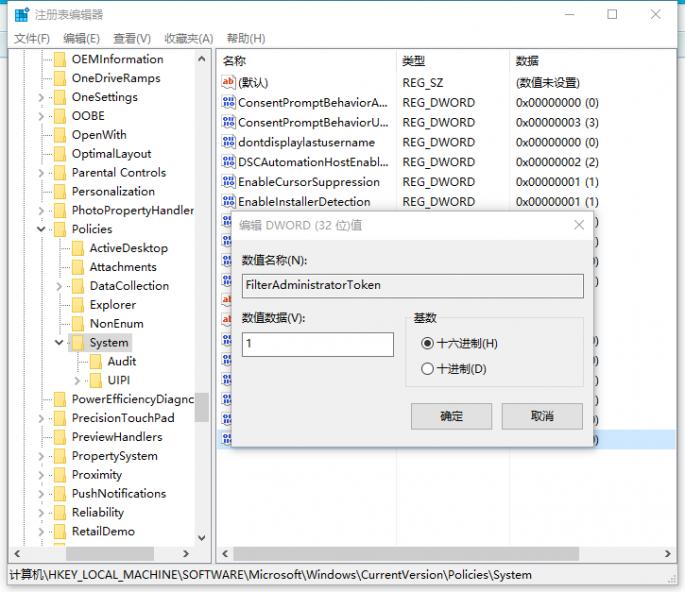
Task: Click the (默认) string value icon
Action: 228,82
